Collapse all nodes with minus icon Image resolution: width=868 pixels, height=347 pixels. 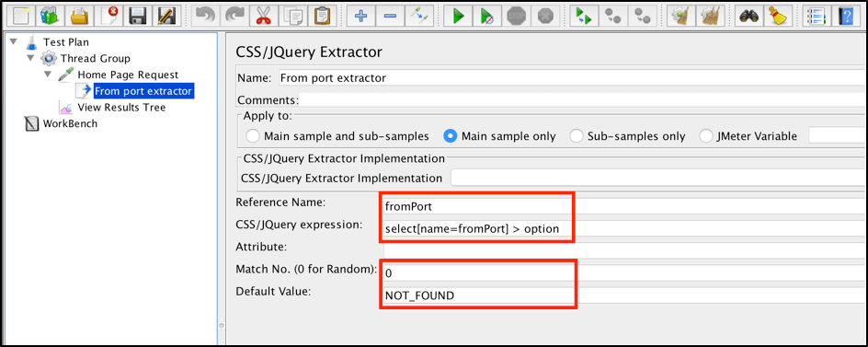pos(390,16)
